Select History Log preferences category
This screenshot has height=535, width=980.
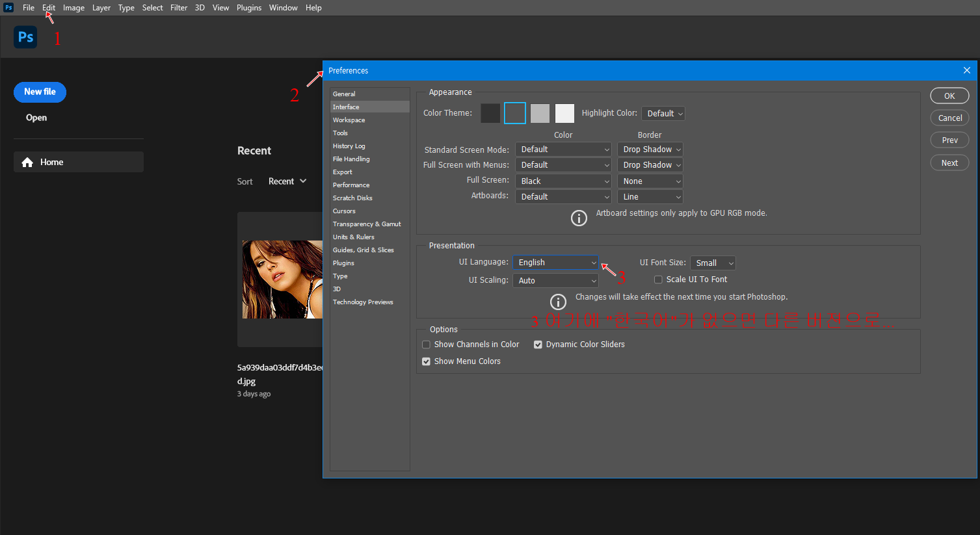pyautogui.click(x=369, y=146)
